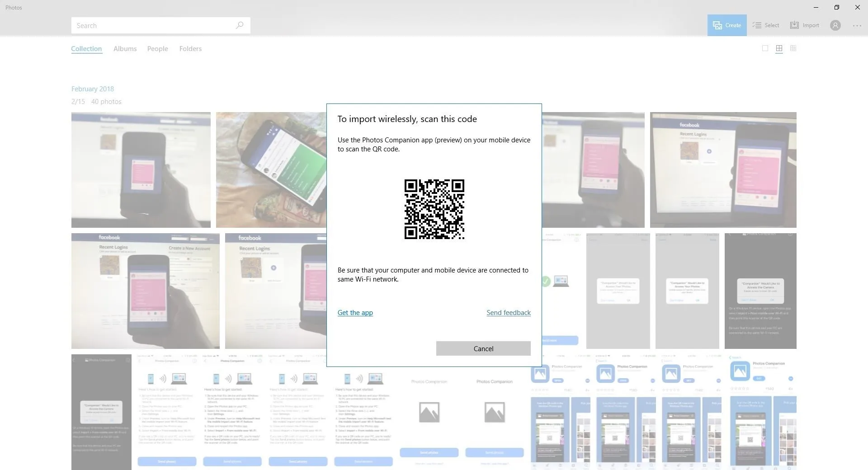Viewport: 868px width, 470px height.
Task: Click the search magnifier icon
Action: click(x=240, y=25)
